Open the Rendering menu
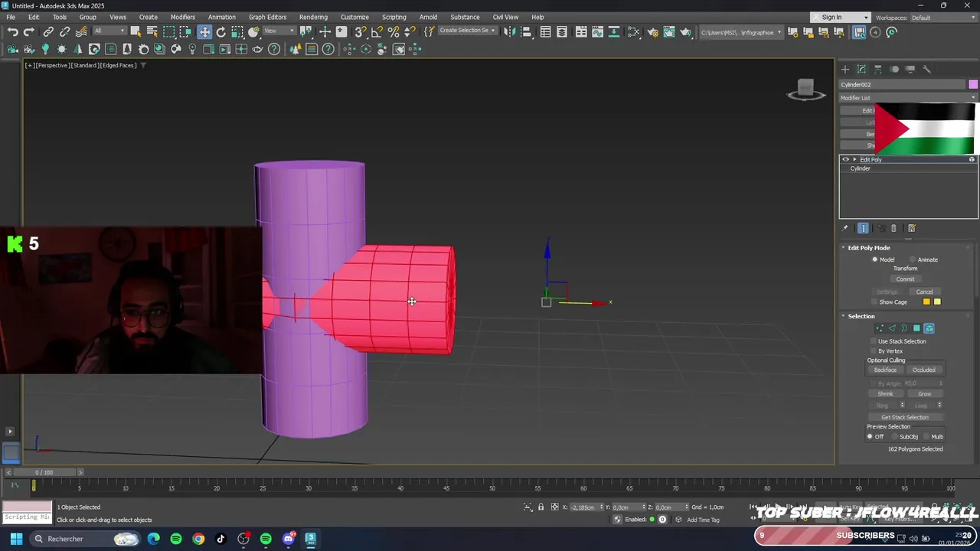 coord(313,17)
